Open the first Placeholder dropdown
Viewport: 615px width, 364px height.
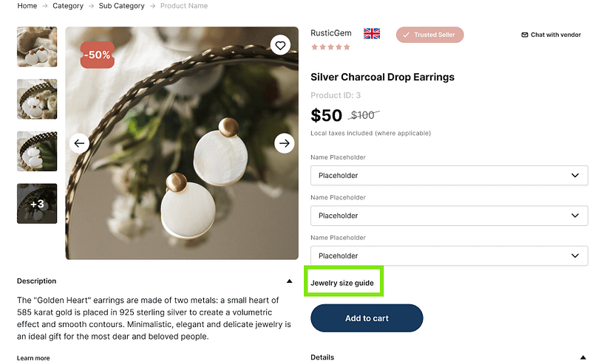pyautogui.click(x=449, y=176)
